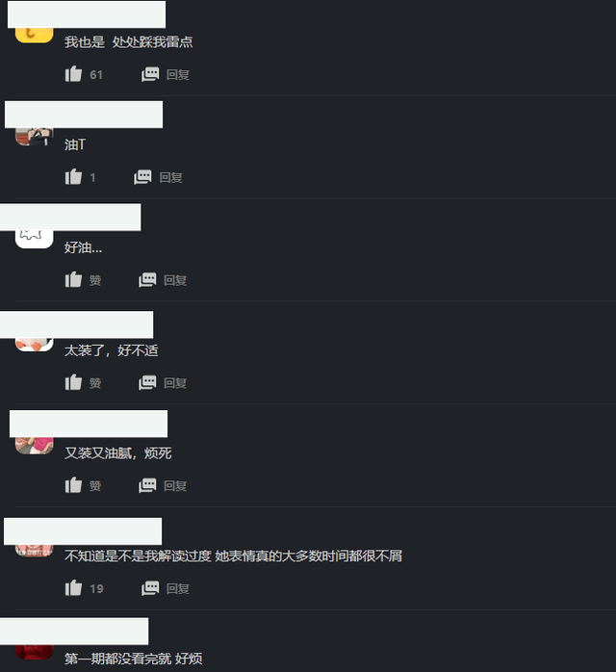616x672 pixels.
Task: Click '赞' label under '好油...' comment
Action: pyautogui.click(x=95, y=280)
